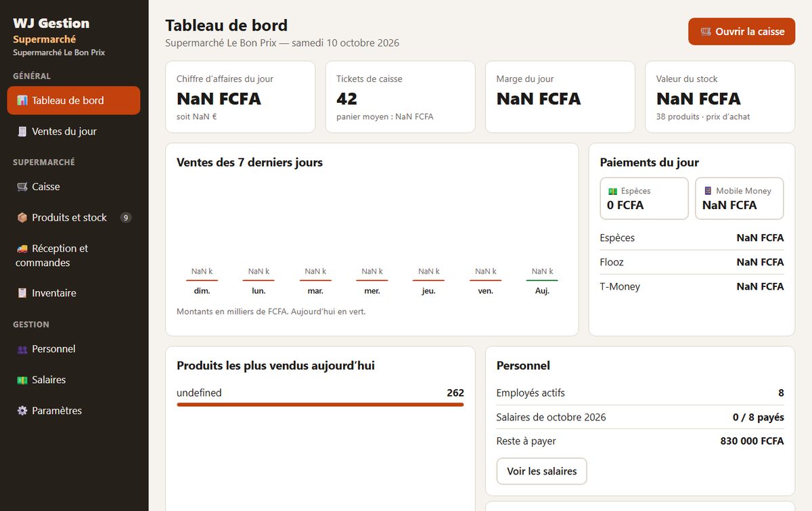Click the Inventaire clipboard icon
812x511 pixels.
(22, 293)
